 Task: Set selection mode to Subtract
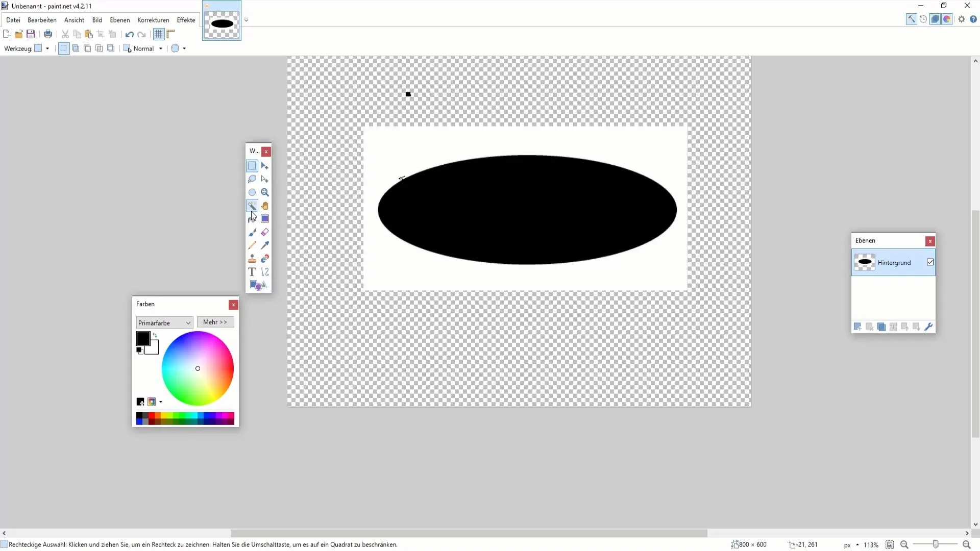click(87, 48)
